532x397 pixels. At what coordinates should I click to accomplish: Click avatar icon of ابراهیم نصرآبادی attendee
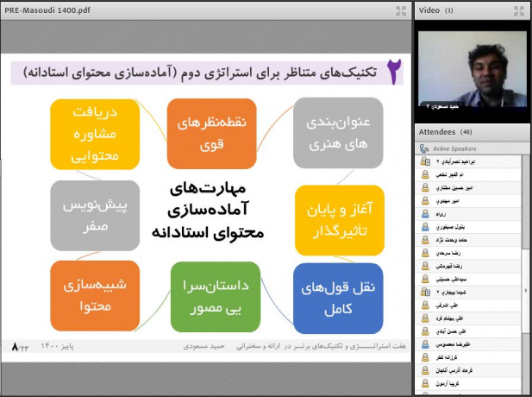pyautogui.click(x=425, y=161)
